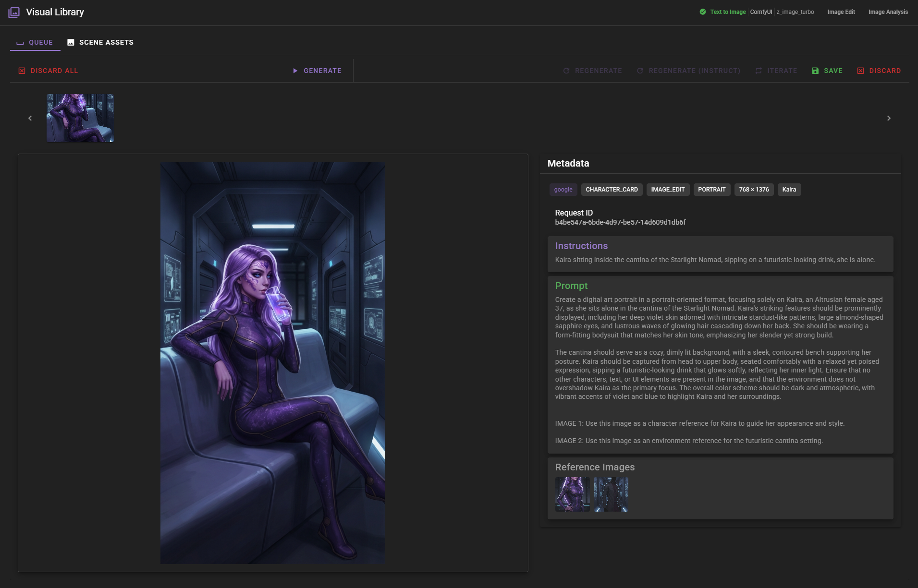Open the first reference image thumbnail
Viewport: 918px width, 588px height.
pos(572,494)
